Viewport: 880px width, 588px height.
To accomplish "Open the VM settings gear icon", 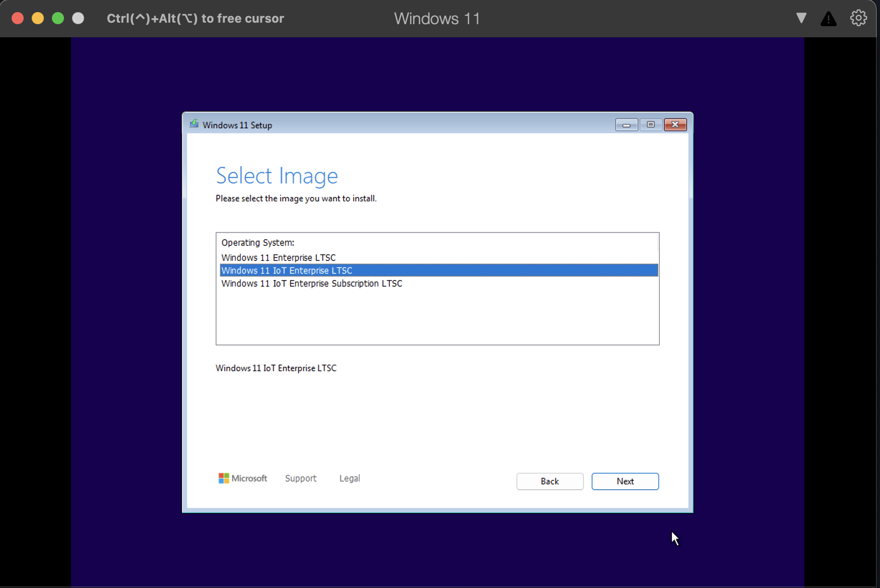I will click(x=859, y=18).
